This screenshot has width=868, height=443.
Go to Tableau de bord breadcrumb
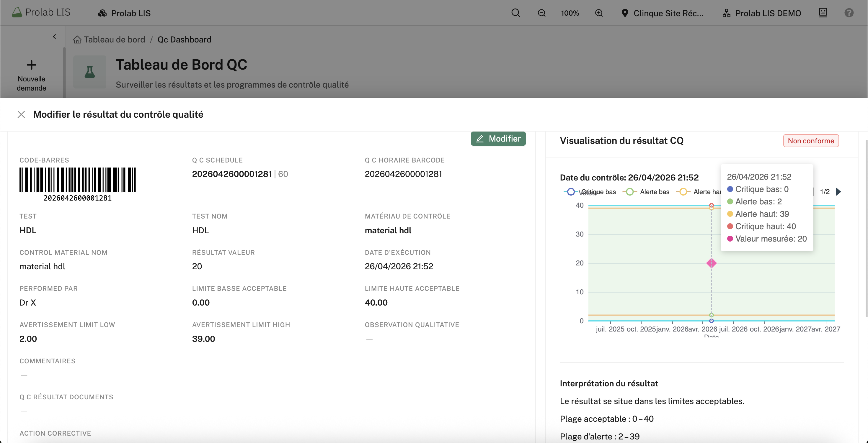109,40
